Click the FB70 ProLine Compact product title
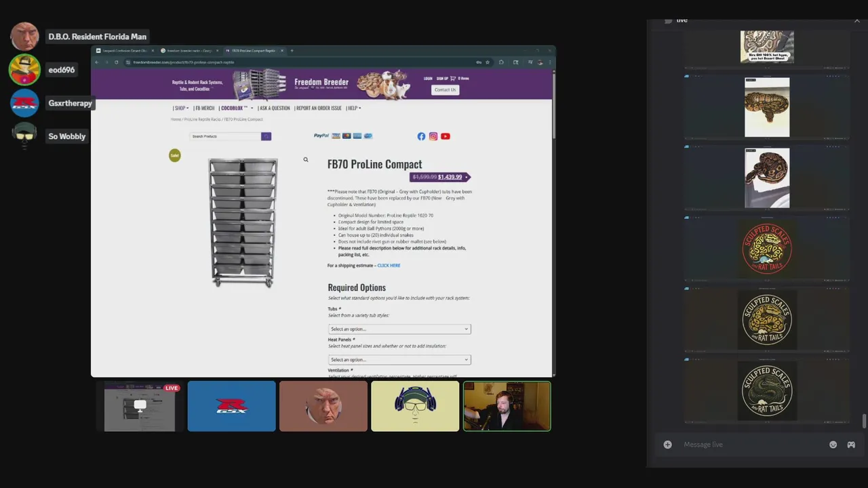The width and height of the screenshot is (868, 488). 374,164
